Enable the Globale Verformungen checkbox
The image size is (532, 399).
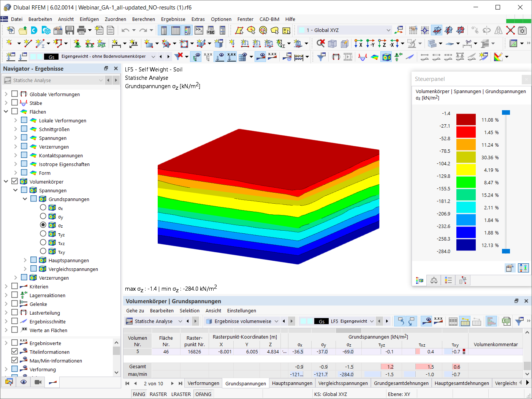click(14, 94)
